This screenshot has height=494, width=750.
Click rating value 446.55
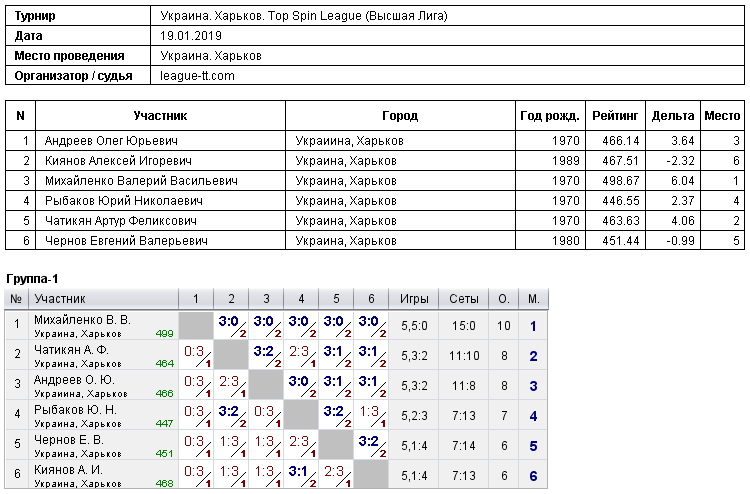click(x=620, y=201)
